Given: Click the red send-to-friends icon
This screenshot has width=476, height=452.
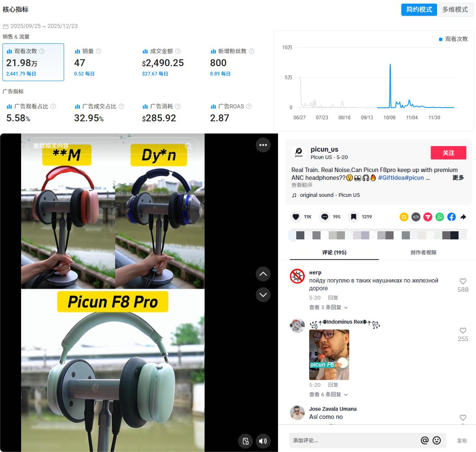Looking at the screenshot, I should [x=427, y=217].
